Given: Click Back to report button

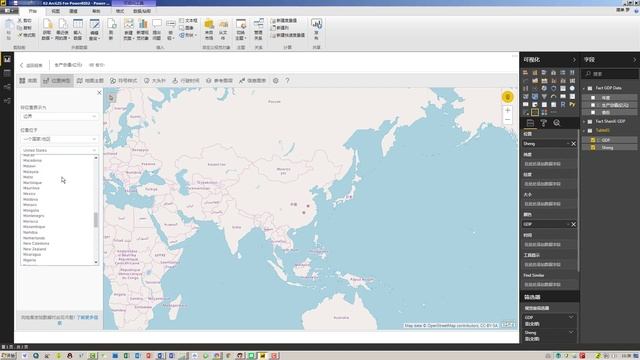Looking at the screenshot, I should point(31,65).
